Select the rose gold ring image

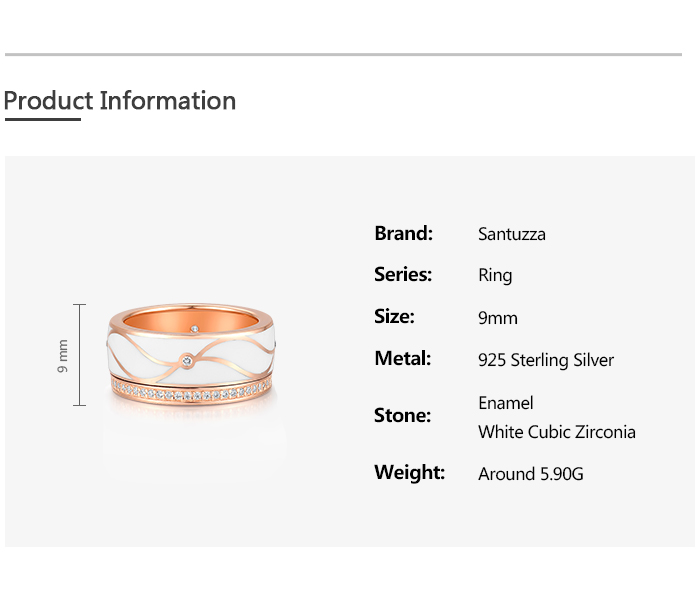click(189, 355)
